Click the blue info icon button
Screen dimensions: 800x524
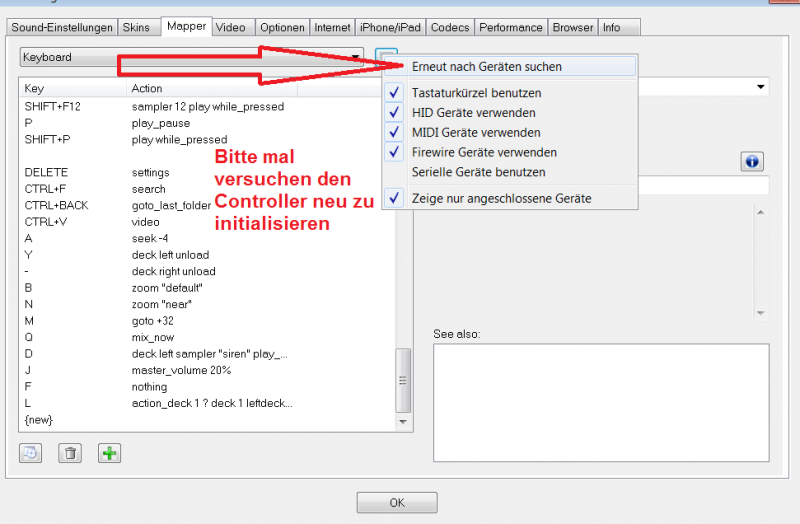(x=752, y=162)
